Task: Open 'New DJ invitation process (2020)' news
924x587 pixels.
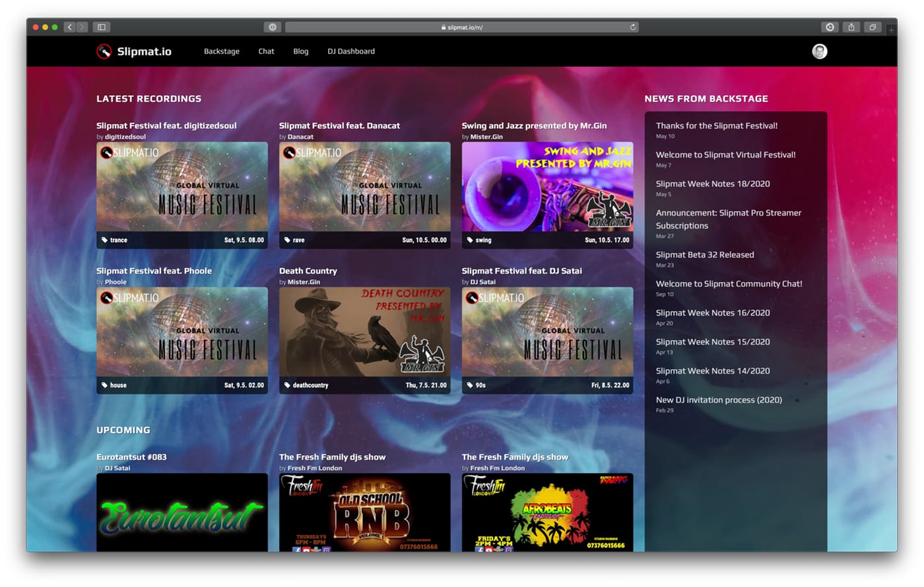Action: [x=719, y=400]
